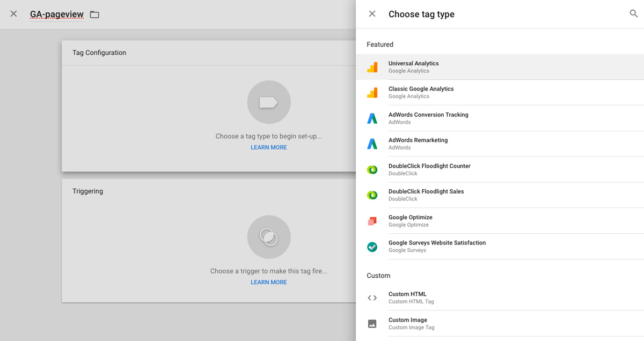Click the Featured section heading

380,45
